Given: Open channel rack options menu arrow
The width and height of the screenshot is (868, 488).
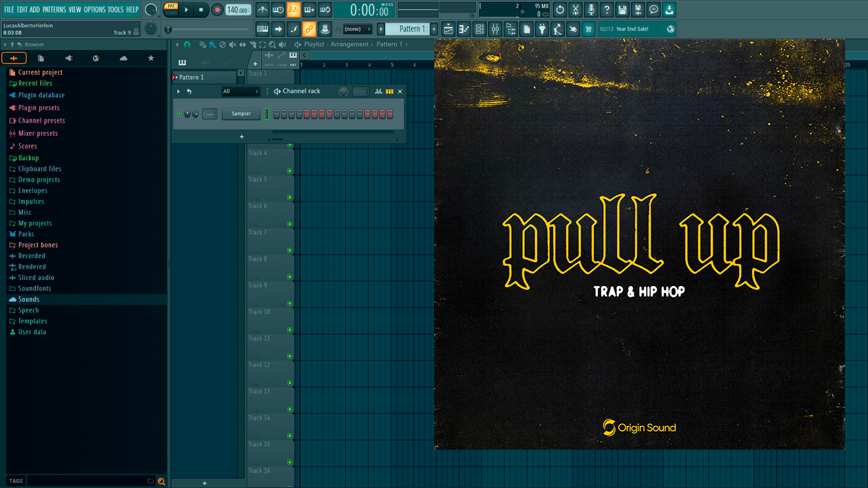Looking at the screenshot, I should (x=179, y=91).
